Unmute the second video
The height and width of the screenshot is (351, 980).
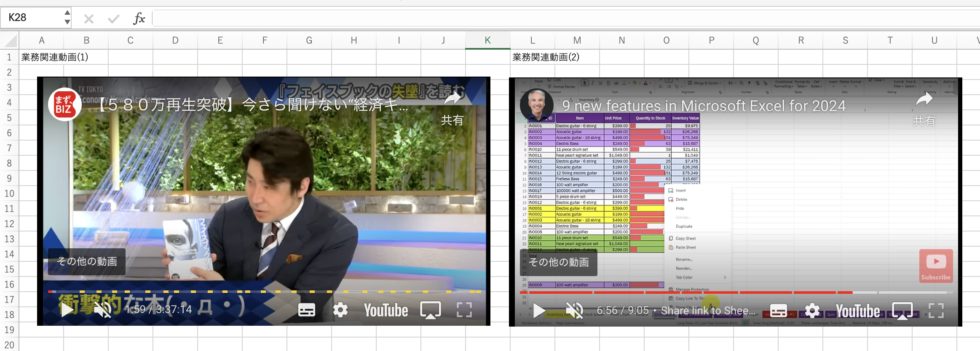tap(574, 311)
